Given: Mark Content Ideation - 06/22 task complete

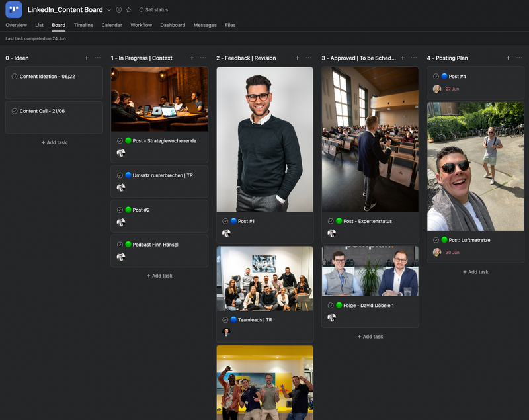Looking at the screenshot, I should tap(15, 77).
